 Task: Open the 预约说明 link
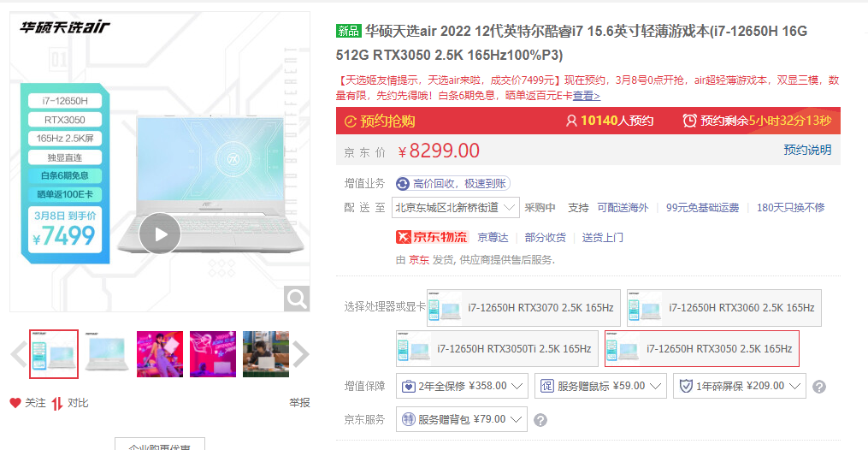807,150
